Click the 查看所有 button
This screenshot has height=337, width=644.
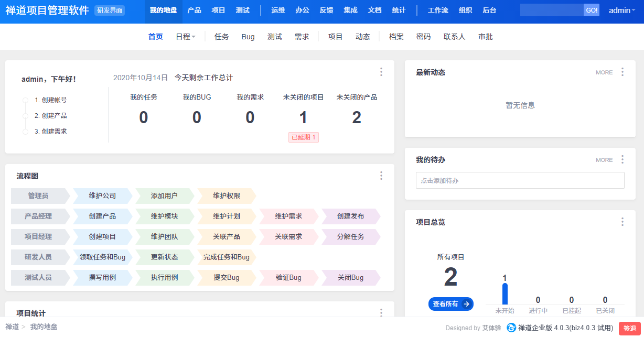(451, 304)
